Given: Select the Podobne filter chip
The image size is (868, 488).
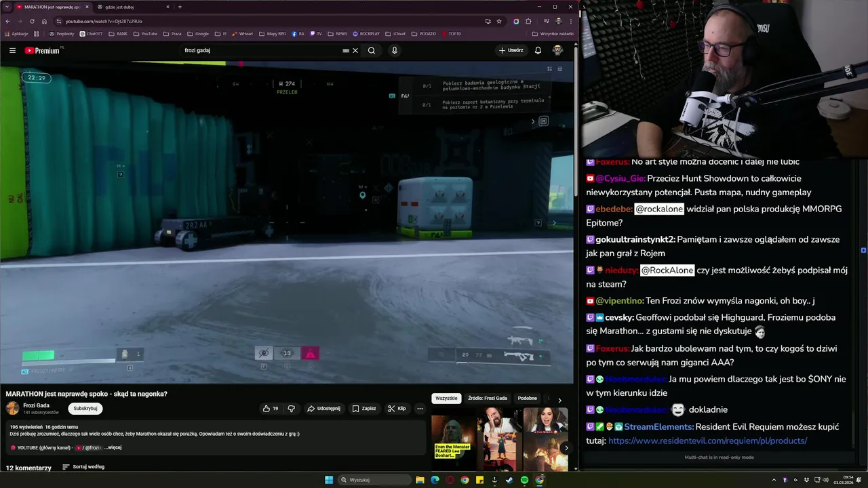Looking at the screenshot, I should [x=527, y=399].
